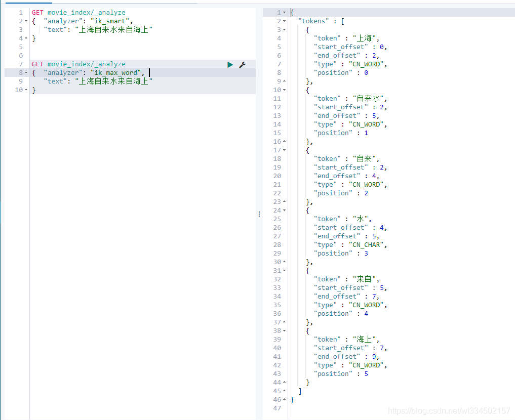This screenshot has height=420, width=515.
Task: Click the "ik_smart" analyzer value
Action: pos(110,21)
